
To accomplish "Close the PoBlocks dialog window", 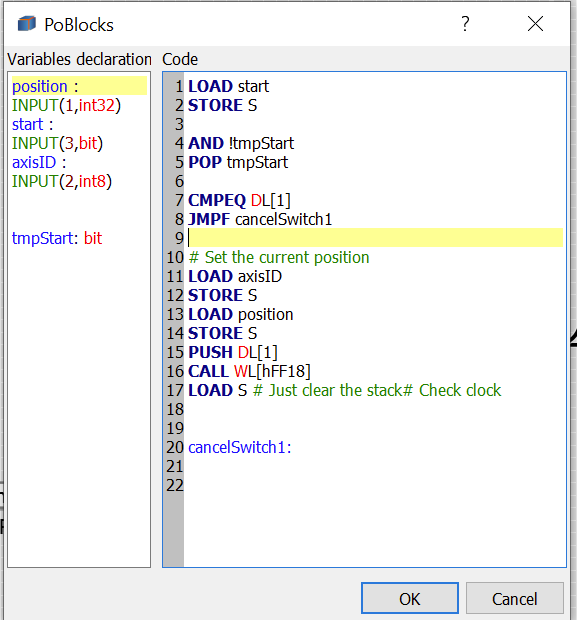I will (x=535, y=24).
